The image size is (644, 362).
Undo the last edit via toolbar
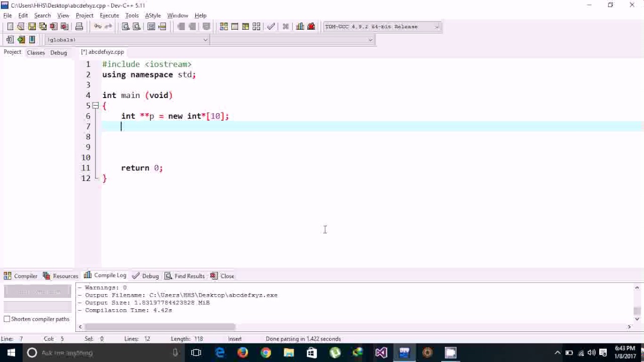click(98, 27)
